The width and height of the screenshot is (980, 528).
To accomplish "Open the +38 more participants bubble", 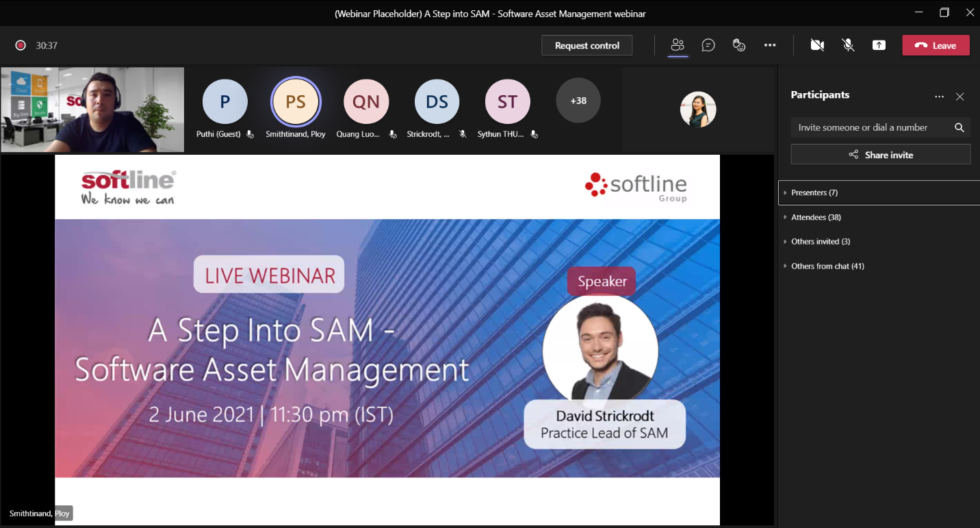I will tap(578, 101).
